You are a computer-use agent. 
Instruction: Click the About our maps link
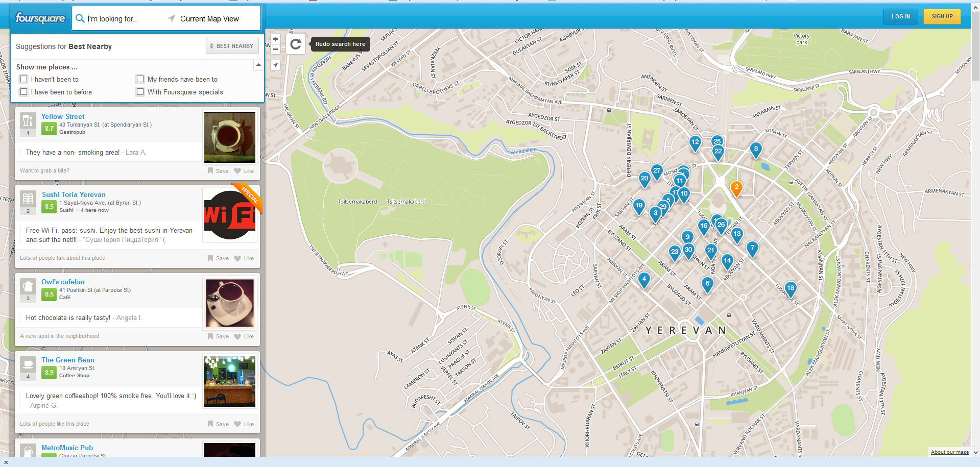tap(950, 452)
